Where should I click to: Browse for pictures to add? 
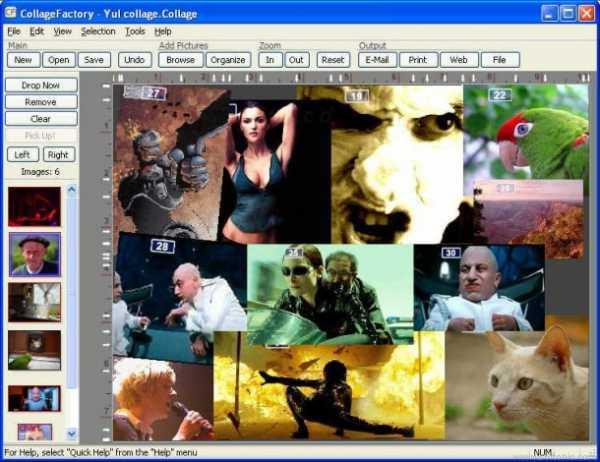[181, 60]
